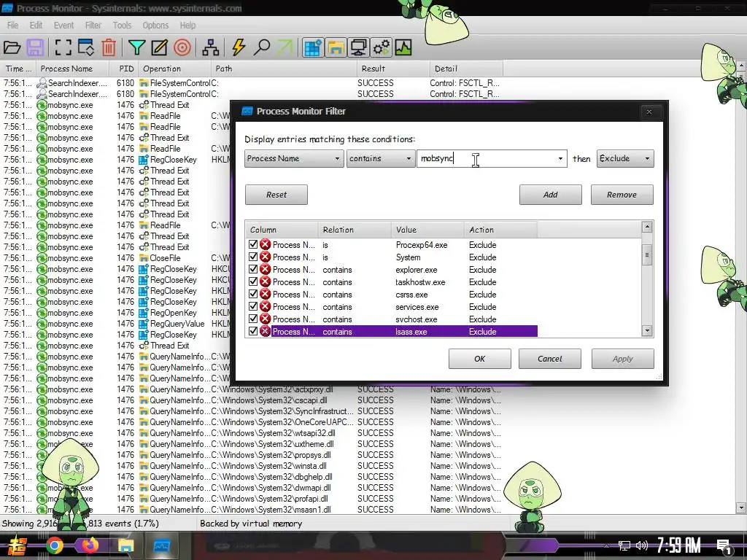Image resolution: width=747 pixels, height=560 pixels.
Task: Click the mobsync filter value text field
Action: click(486, 158)
